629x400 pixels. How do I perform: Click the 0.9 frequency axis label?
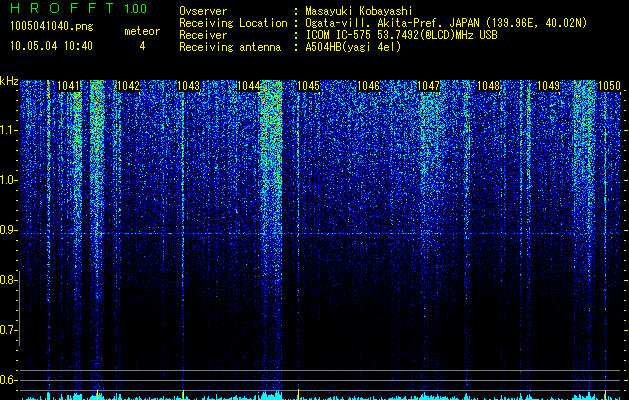coord(8,230)
